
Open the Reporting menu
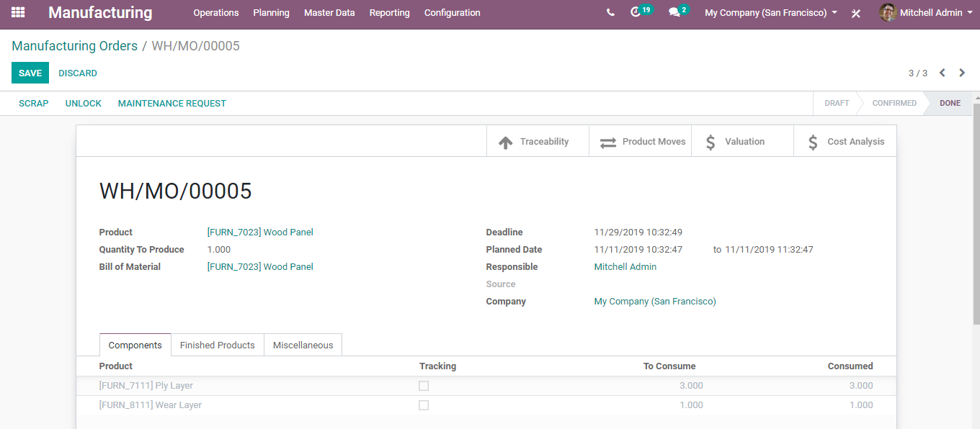(389, 13)
